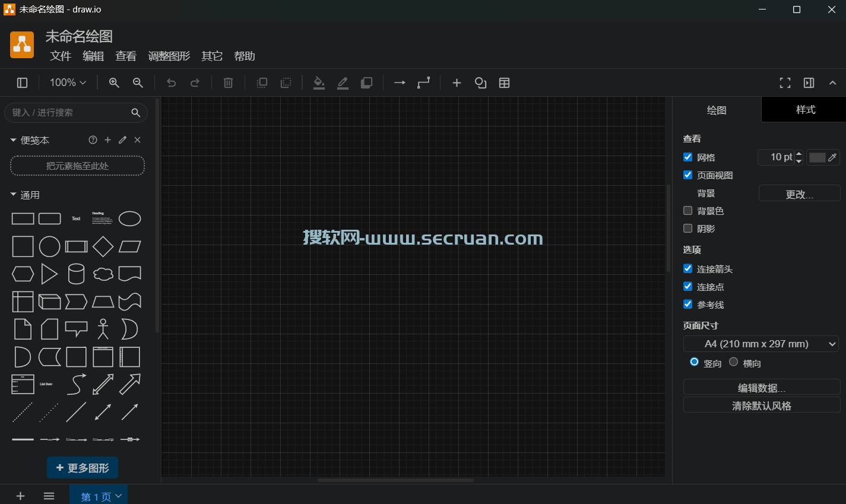This screenshot has height=504, width=846.
Task: Click the zoom in magnifier icon
Action: pos(114,83)
